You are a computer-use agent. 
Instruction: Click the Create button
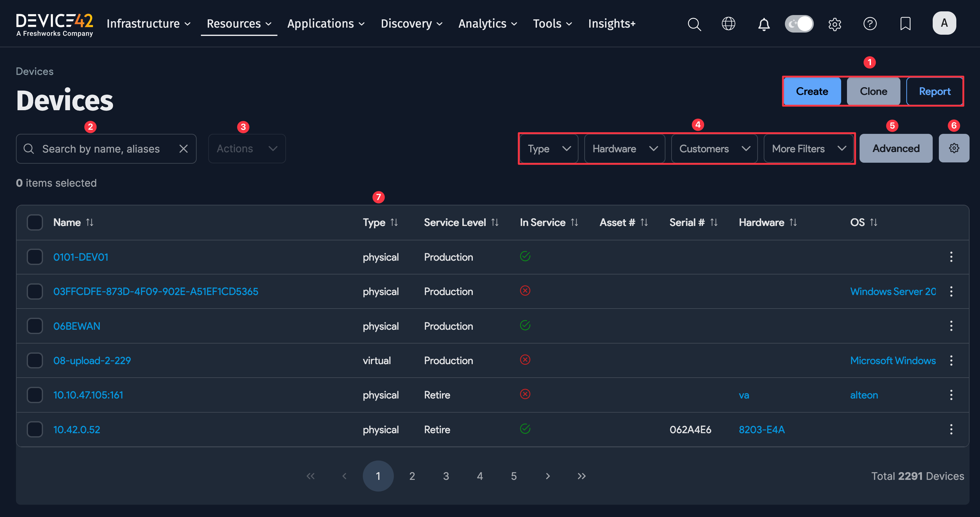(x=812, y=91)
